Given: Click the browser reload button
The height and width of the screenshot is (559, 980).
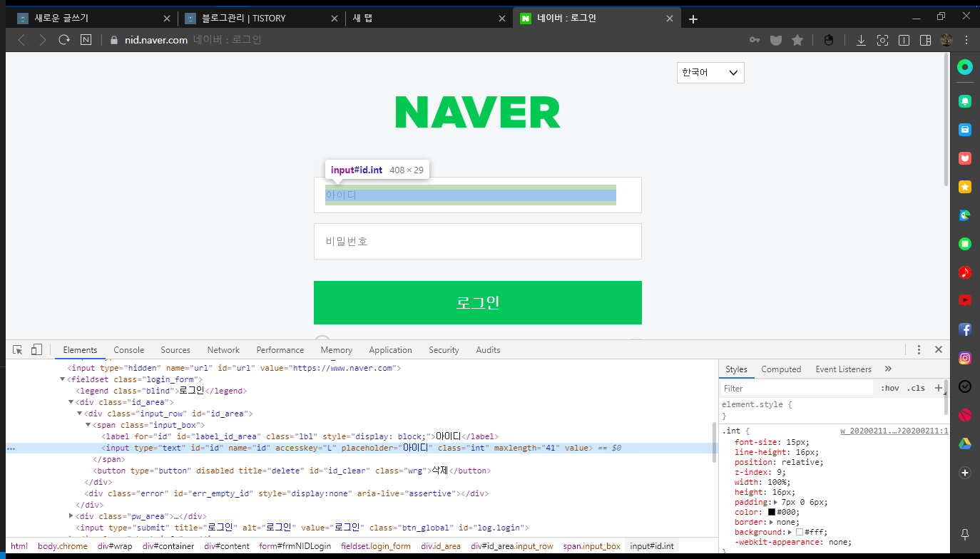Looking at the screenshot, I should click(x=64, y=40).
